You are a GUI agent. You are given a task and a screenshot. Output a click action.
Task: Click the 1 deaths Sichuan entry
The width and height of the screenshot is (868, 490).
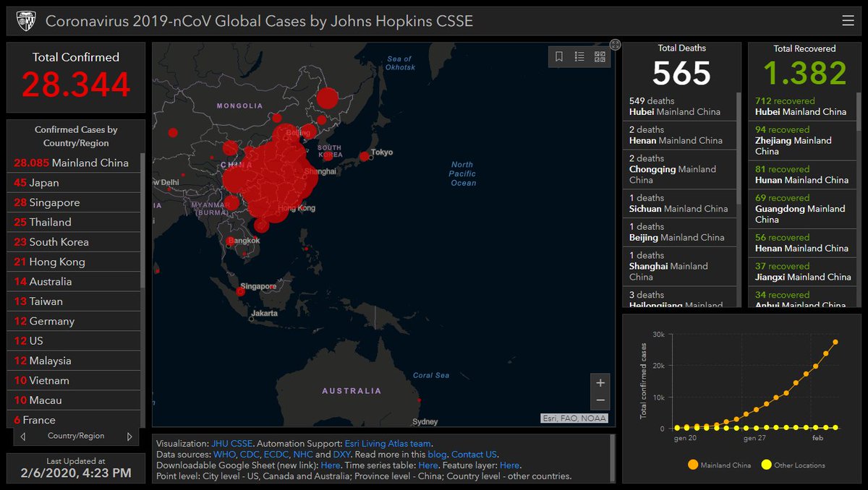pyautogui.click(x=679, y=203)
